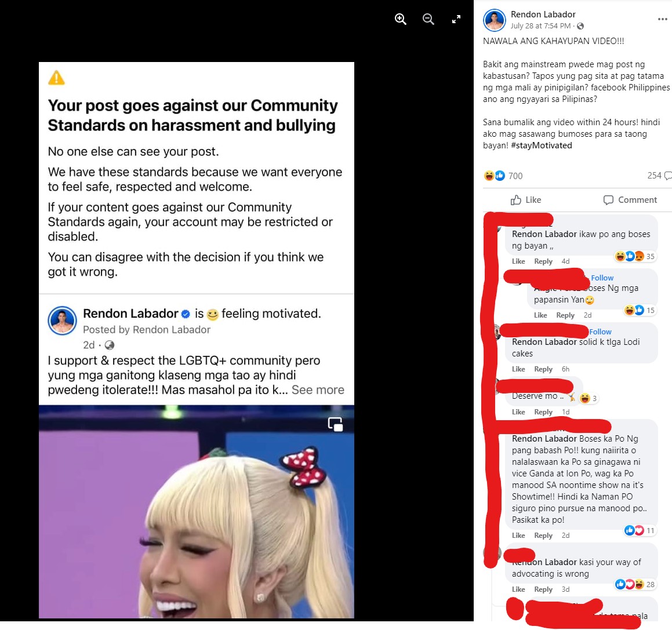Open the blonde-hair image thumbnail

[x=197, y=511]
